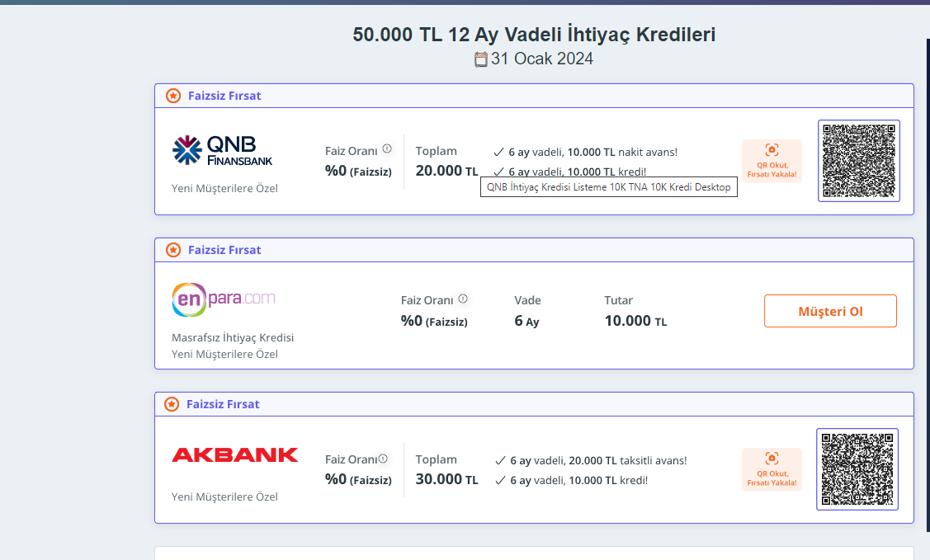
Task: Open the Faizsiz Fırsat header of the Akbank card
Action: 534,404
